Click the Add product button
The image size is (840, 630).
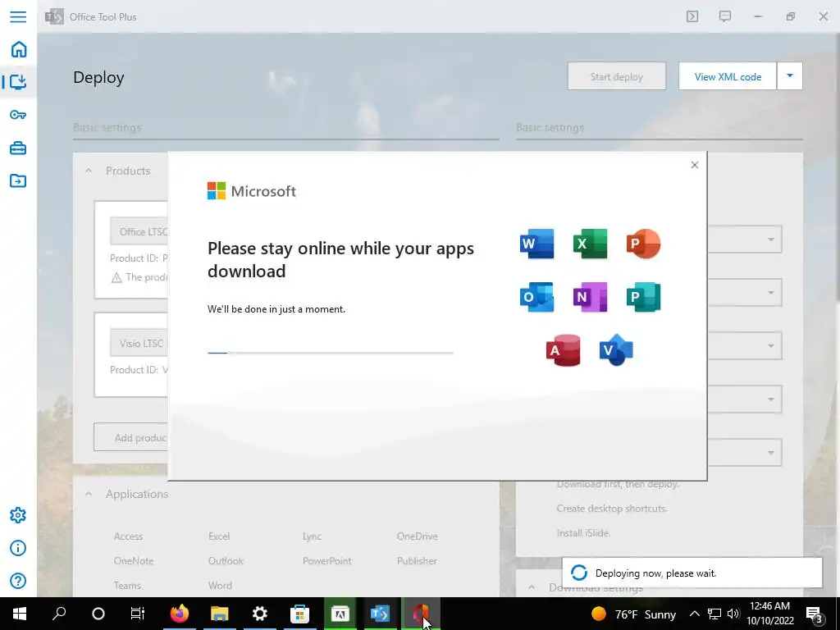click(x=130, y=438)
